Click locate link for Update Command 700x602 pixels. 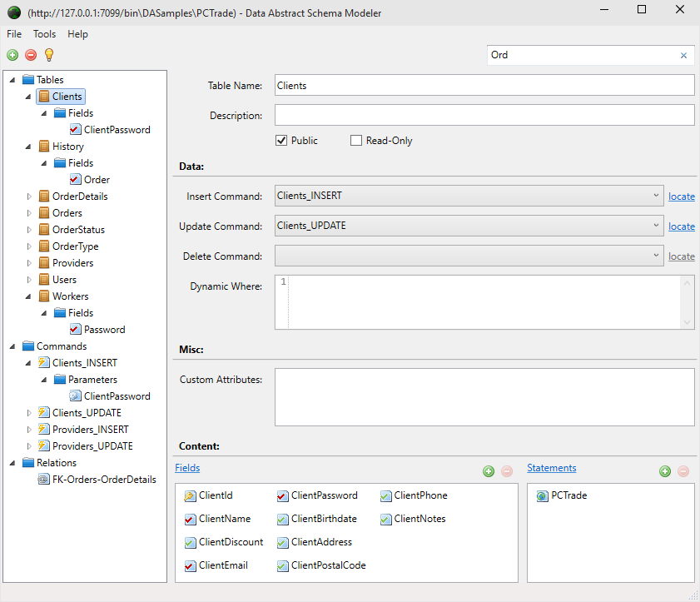tap(681, 226)
